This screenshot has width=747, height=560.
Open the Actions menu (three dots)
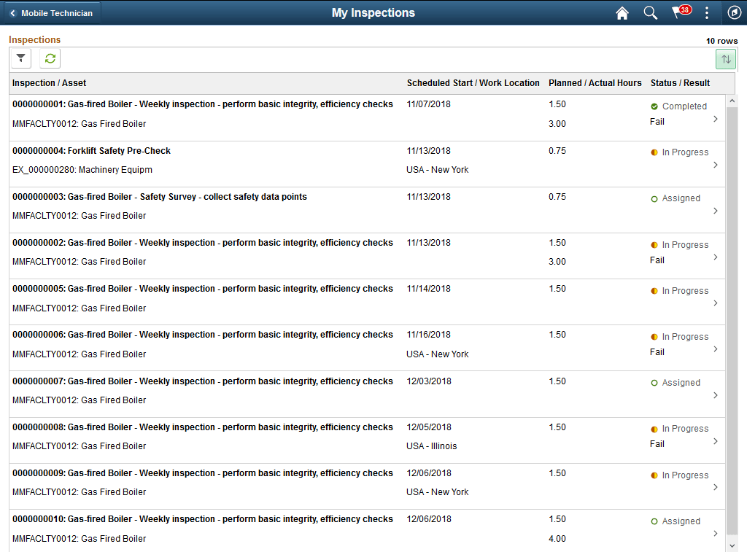tap(706, 12)
